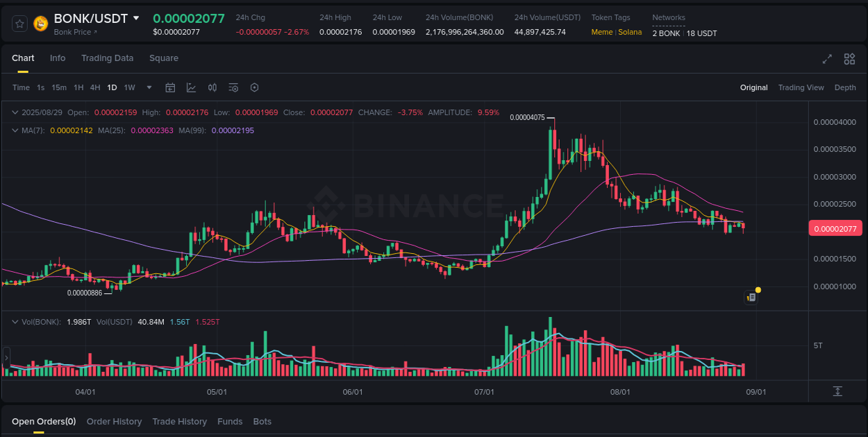
Task: Click the BONK coin logo icon
Action: [40, 23]
